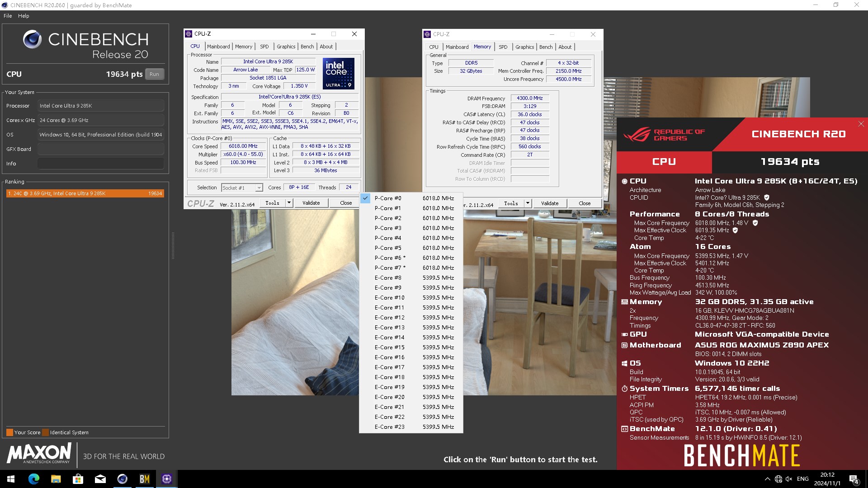Click Max Effective Clock verified badge
868x488 pixels.
(x=735, y=230)
